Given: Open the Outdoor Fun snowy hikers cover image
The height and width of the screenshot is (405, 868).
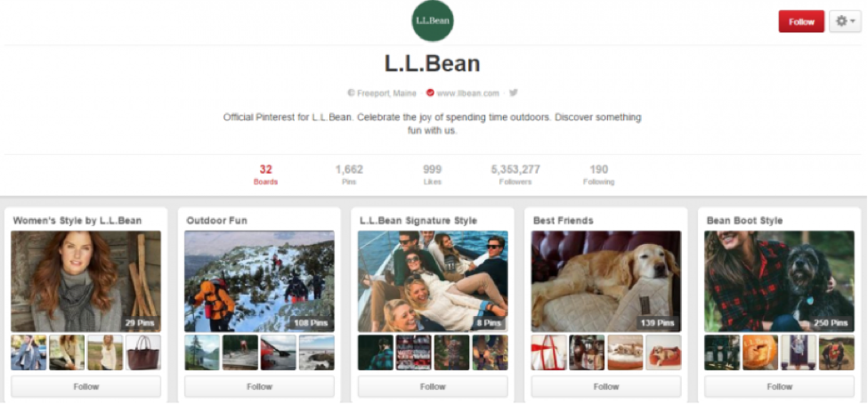Looking at the screenshot, I should (x=259, y=281).
